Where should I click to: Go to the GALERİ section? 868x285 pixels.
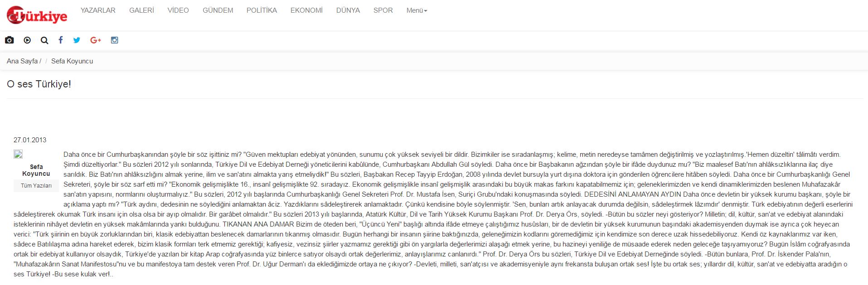pos(141,10)
